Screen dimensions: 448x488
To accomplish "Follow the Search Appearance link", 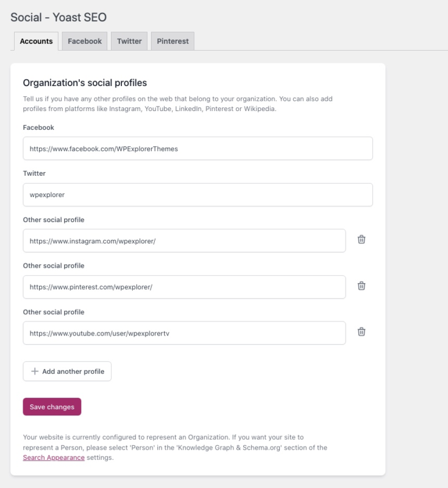I will pyautogui.click(x=54, y=457).
